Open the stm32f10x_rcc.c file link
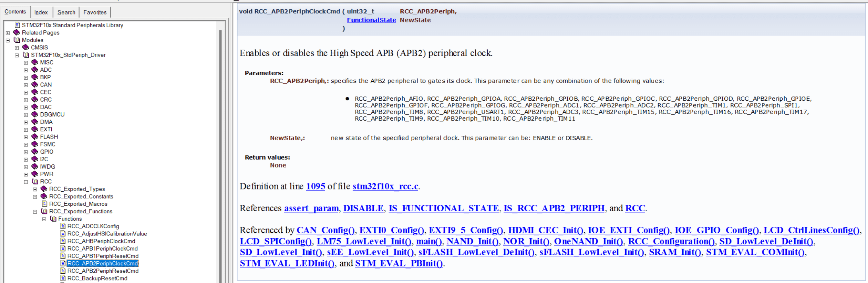The height and width of the screenshot is (283, 868). pyautogui.click(x=385, y=186)
